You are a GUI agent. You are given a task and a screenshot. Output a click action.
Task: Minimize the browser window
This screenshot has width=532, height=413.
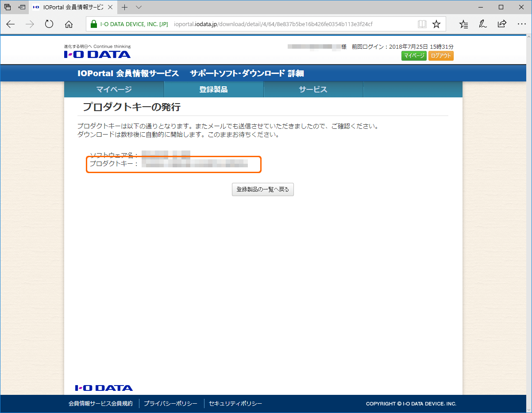point(481,7)
